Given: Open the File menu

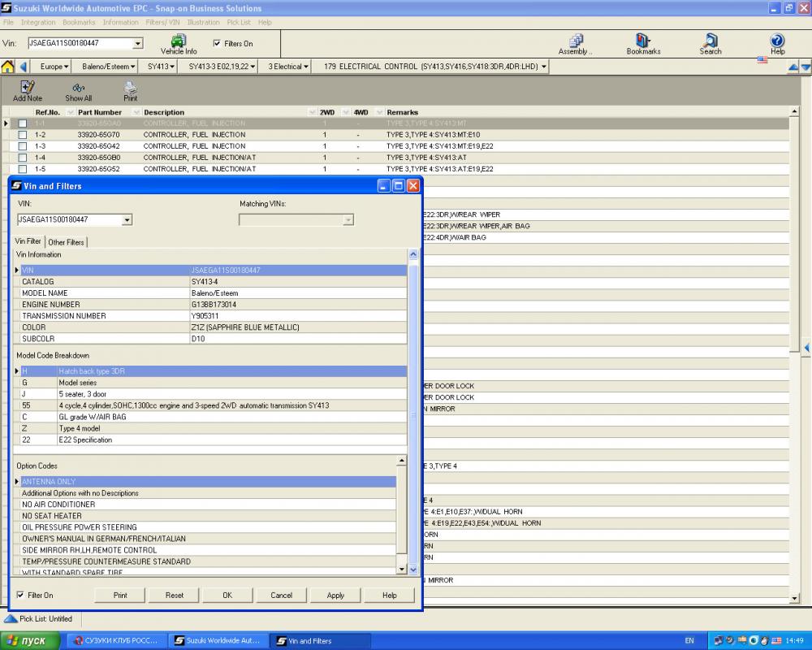Looking at the screenshot, I should (8, 22).
